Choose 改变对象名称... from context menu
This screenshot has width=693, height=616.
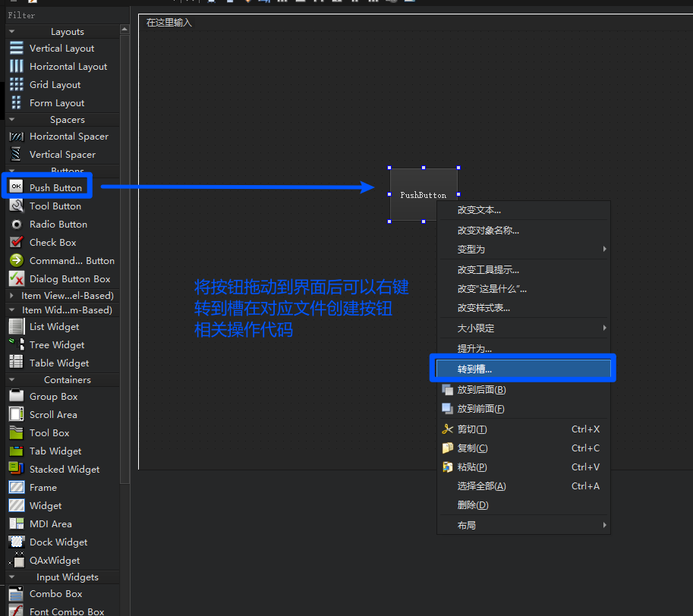[523, 230]
